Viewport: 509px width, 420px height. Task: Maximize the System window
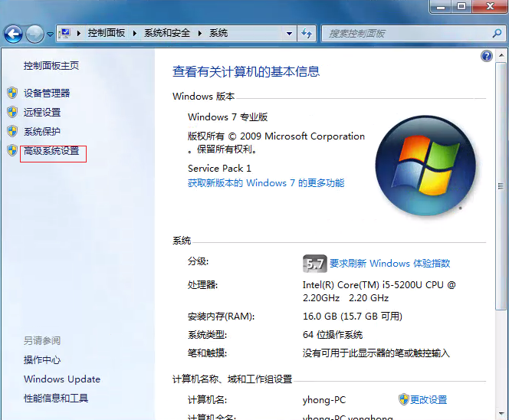tap(461, 6)
